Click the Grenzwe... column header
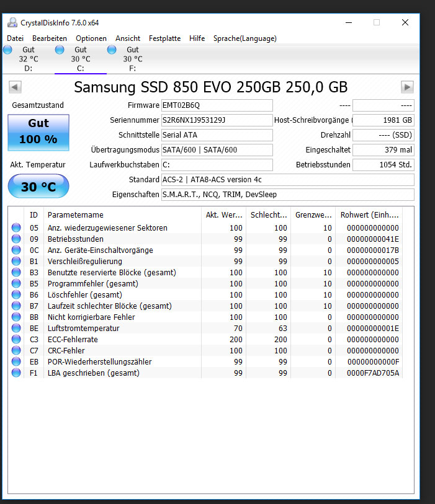The image size is (435, 504). [x=313, y=214]
